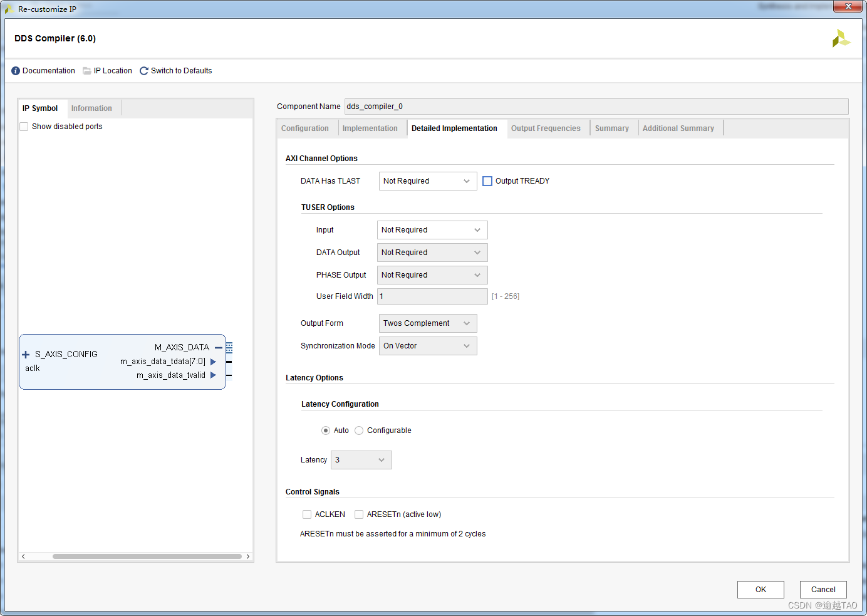The width and height of the screenshot is (867, 616).
Task: Select the IP Symbol tab
Action: point(40,108)
